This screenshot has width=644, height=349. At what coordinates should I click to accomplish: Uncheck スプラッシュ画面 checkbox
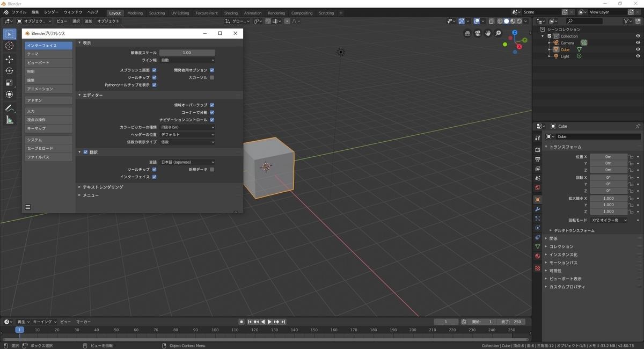click(154, 70)
